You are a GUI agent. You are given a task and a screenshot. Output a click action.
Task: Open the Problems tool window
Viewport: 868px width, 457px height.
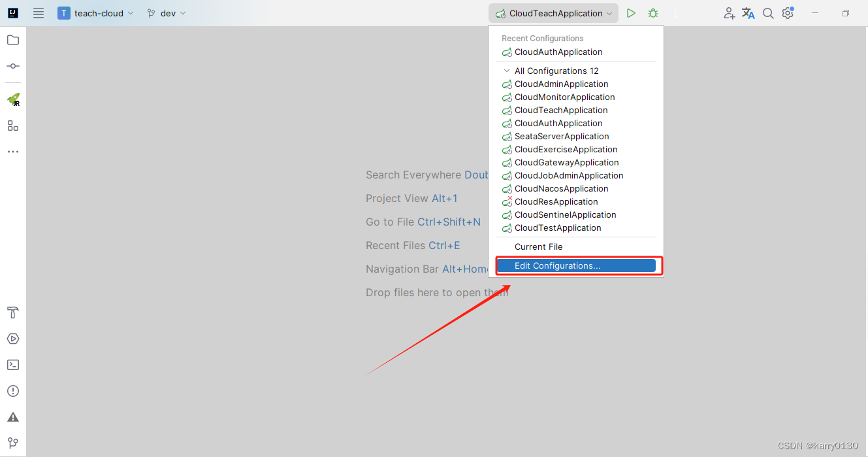click(x=12, y=391)
